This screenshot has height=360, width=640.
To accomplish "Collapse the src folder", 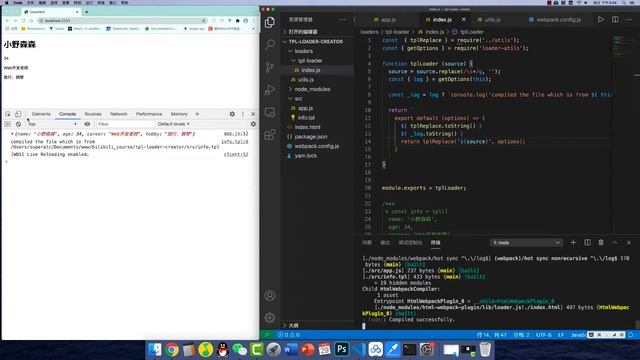I will (298, 99).
